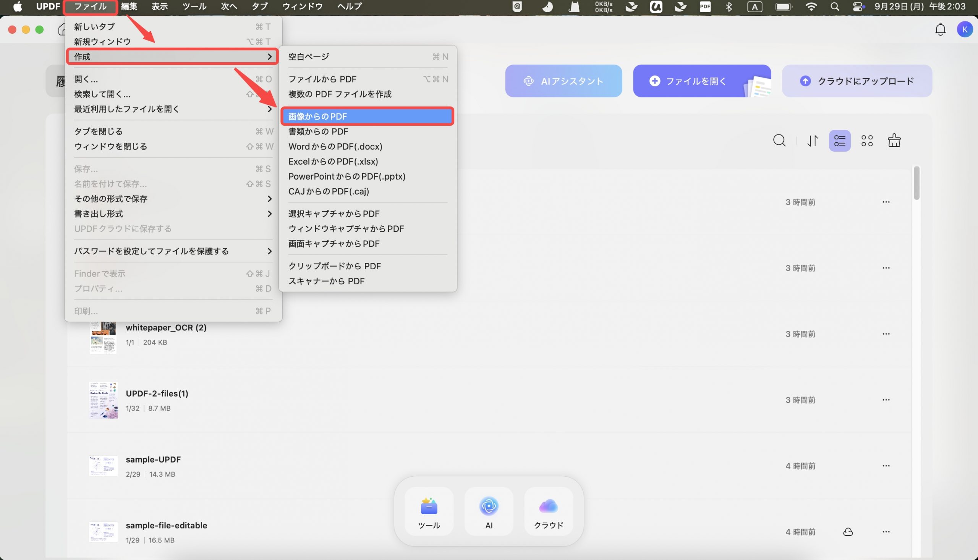The image size is (978, 560).
Task: Open the ファイル menu
Action: tap(91, 6)
